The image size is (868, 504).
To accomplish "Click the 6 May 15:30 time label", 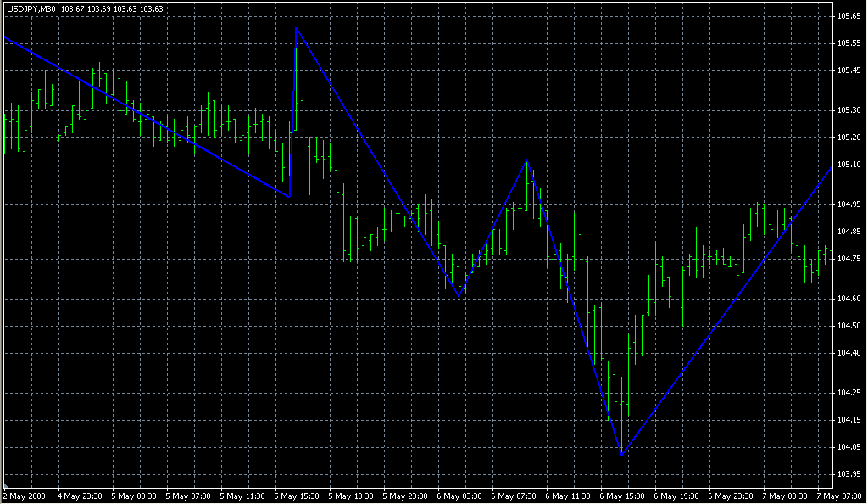I will [622, 496].
